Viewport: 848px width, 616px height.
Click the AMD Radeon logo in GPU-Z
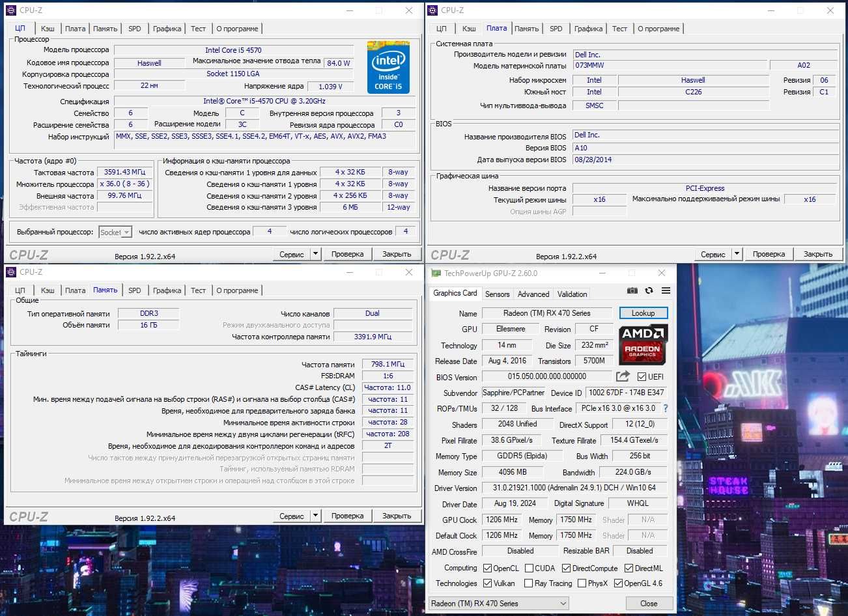tap(643, 344)
